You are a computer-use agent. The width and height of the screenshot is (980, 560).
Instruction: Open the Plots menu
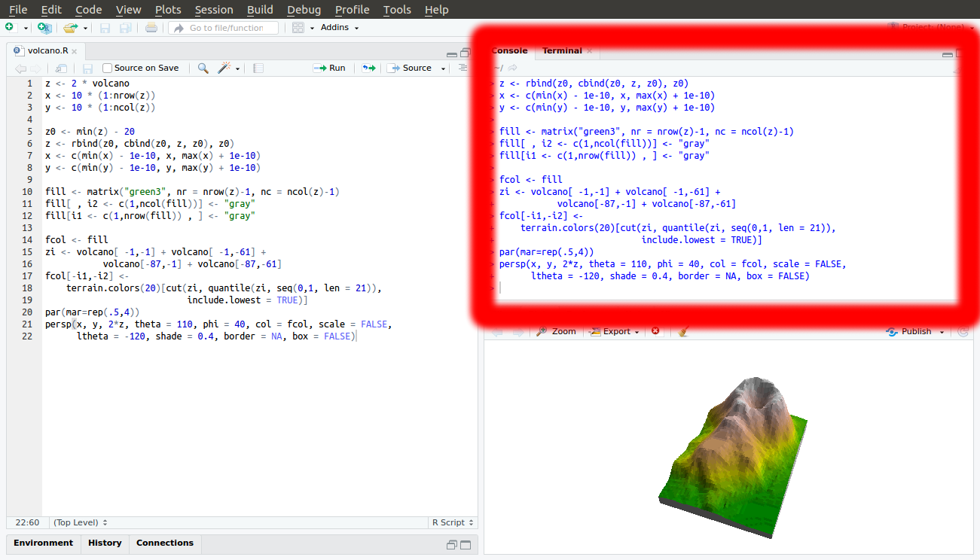coord(167,10)
